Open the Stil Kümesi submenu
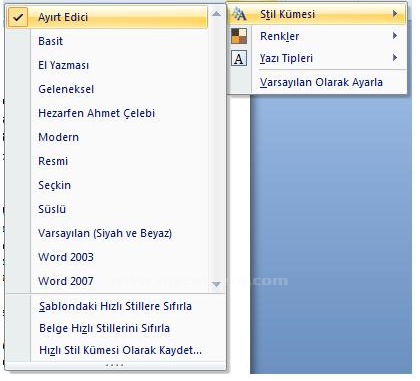Viewport: 420px width, 381px height. [317, 14]
